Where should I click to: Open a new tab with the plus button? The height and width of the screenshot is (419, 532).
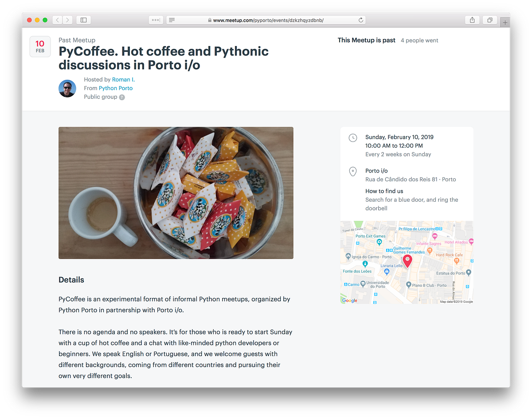pyautogui.click(x=505, y=23)
